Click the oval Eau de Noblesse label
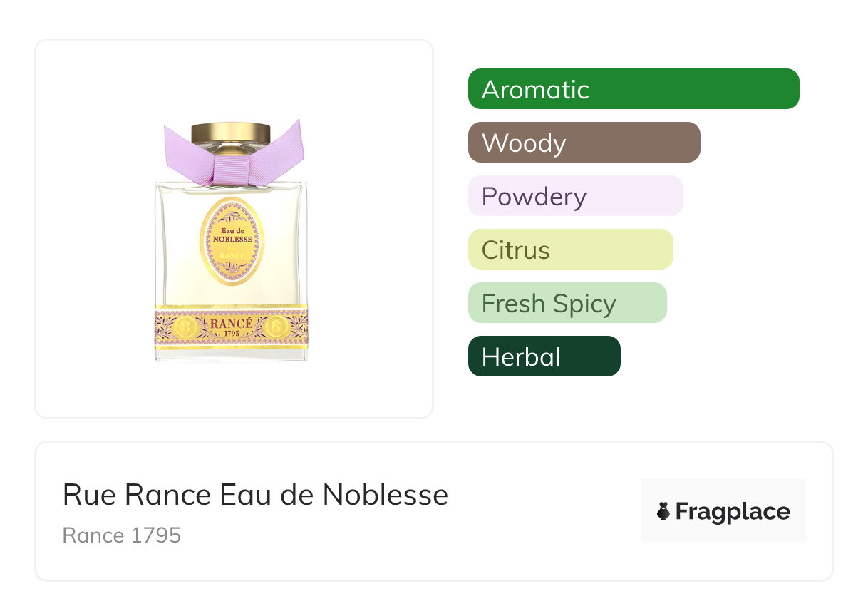Viewport: 868px width, 616px height. coord(232,240)
